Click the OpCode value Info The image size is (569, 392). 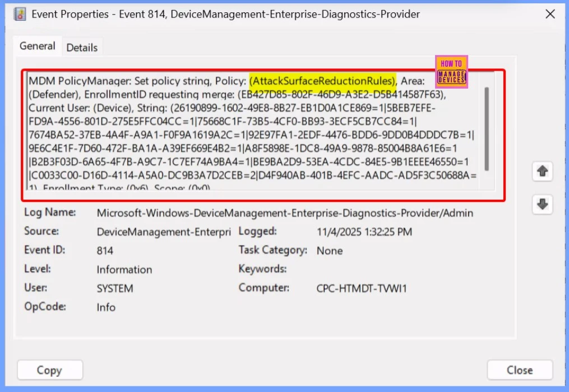[x=106, y=307]
